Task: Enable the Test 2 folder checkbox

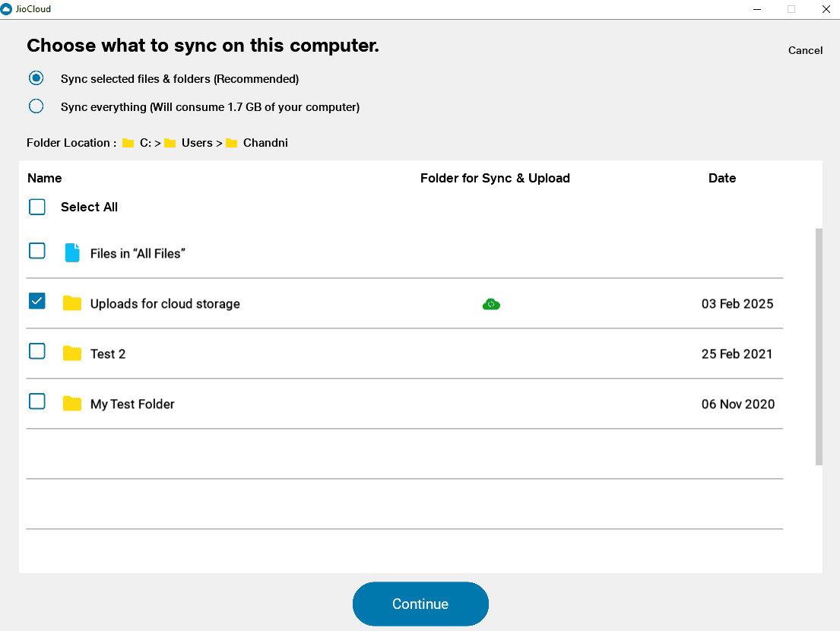Action: point(37,351)
